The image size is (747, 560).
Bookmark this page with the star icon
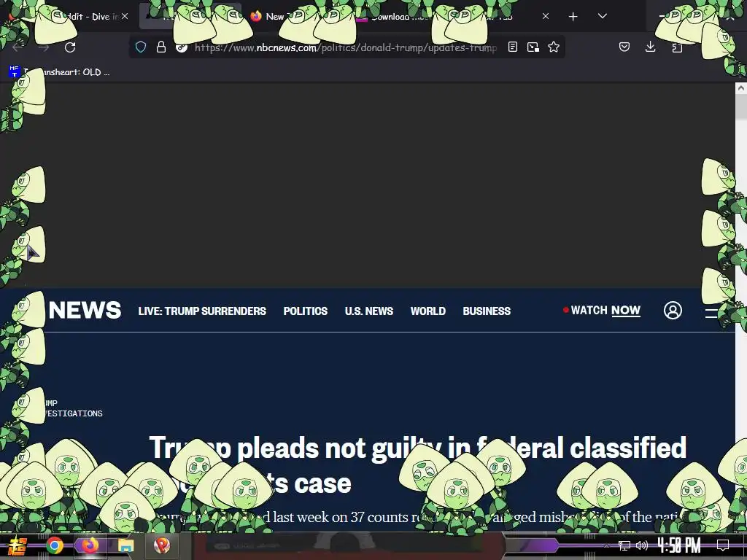554,47
